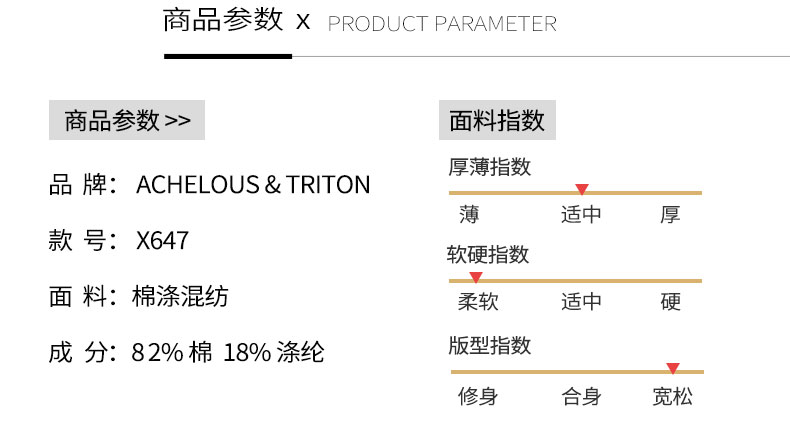Click the 硬 label under softness bar
The width and height of the screenshot is (790, 443).
[x=671, y=301]
